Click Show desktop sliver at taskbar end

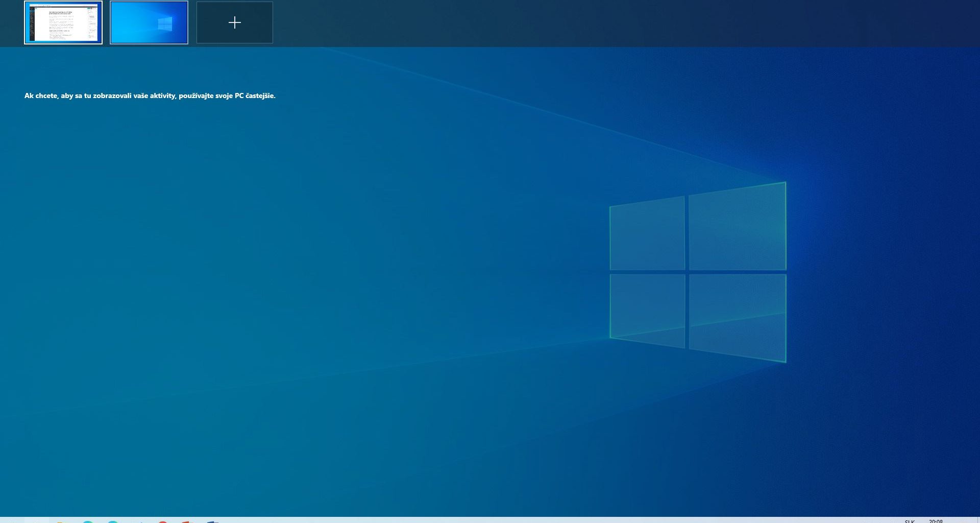(978, 520)
